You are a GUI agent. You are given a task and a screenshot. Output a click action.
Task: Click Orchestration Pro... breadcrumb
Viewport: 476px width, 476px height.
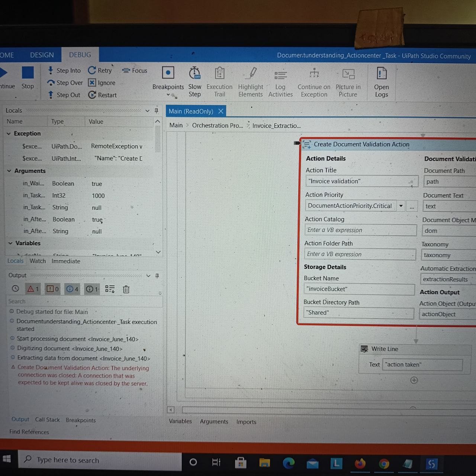[218, 125]
